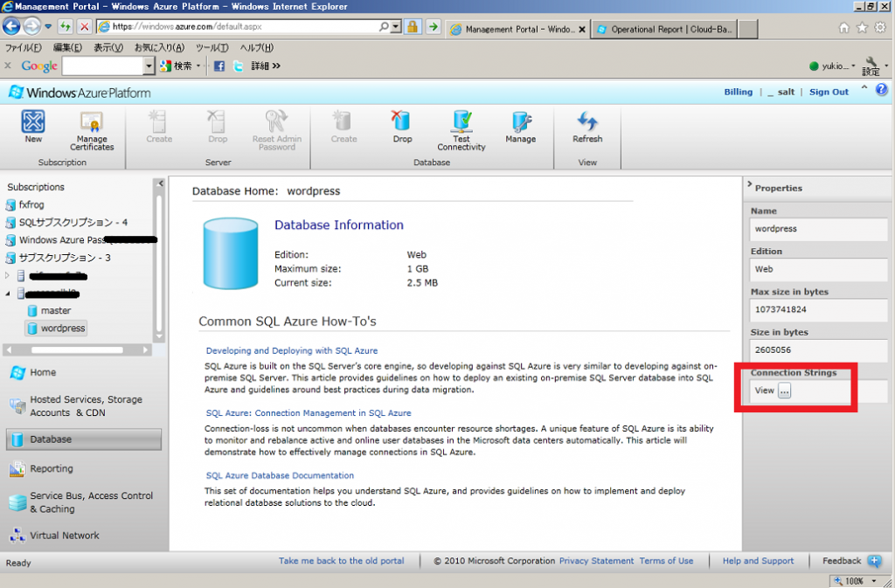The image size is (895, 588).
Task: Switch to the Operational Report tab
Action: tap(663, 29)
